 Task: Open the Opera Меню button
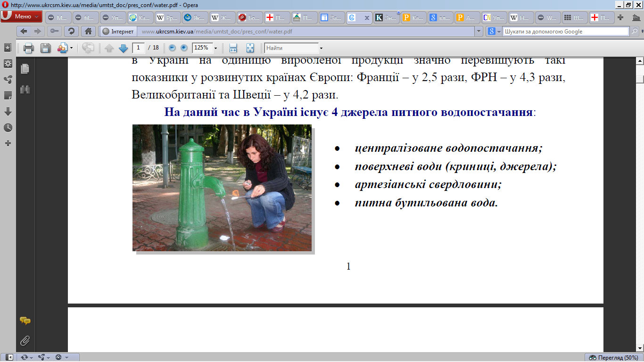(x=21, y=16)
